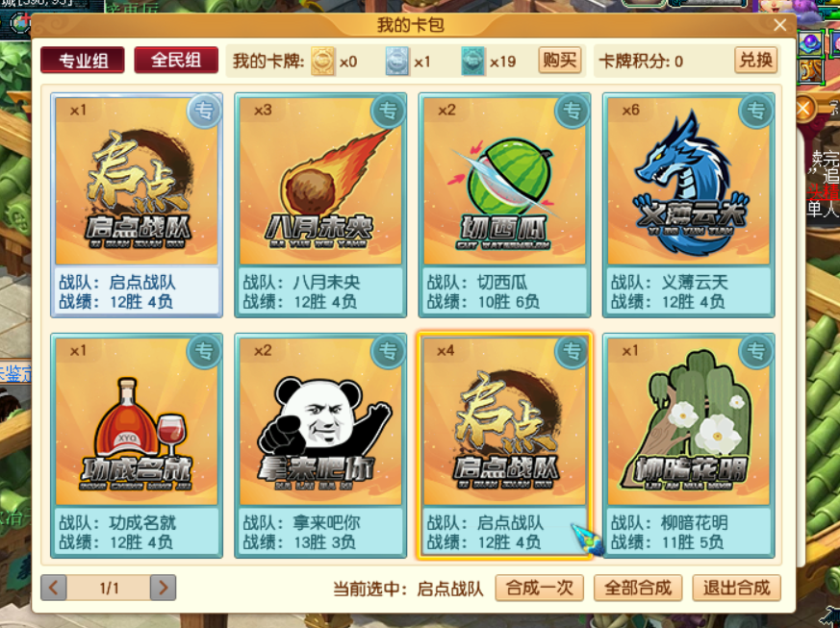This screenshot has height=628, width=840.
Task: Click 退出合成 to exit synthesis
Action: [x=737, y=588]
